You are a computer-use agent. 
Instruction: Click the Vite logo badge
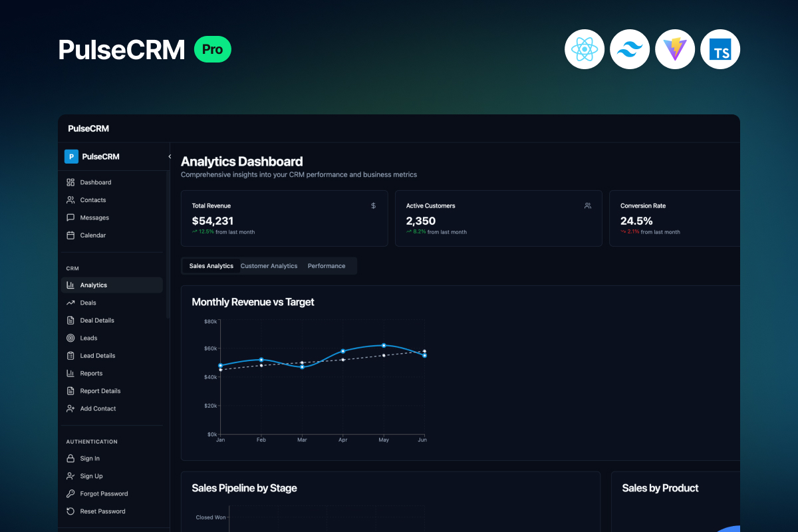click(x=675, y=49)
